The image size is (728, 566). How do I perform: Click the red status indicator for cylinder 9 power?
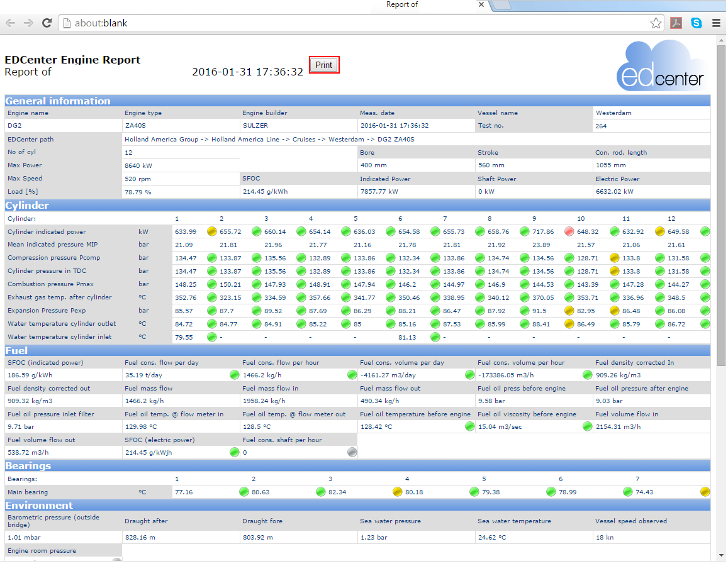(570, 232)
